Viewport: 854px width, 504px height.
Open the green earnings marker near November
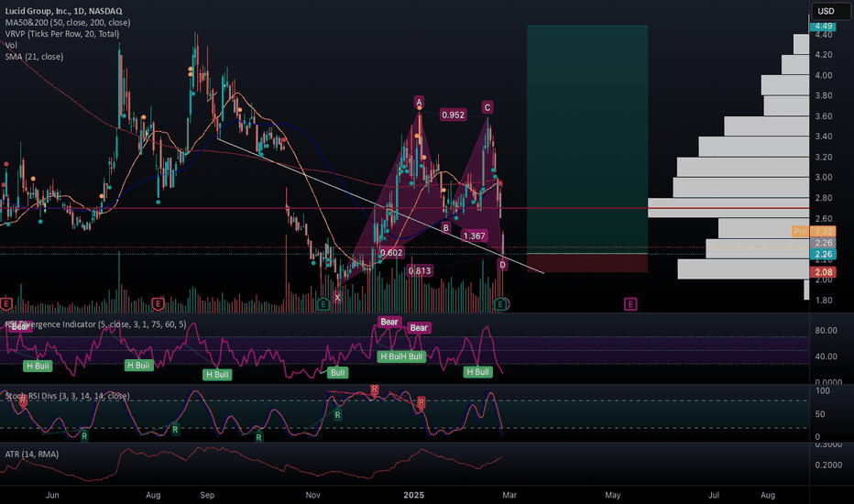point(323,304)
